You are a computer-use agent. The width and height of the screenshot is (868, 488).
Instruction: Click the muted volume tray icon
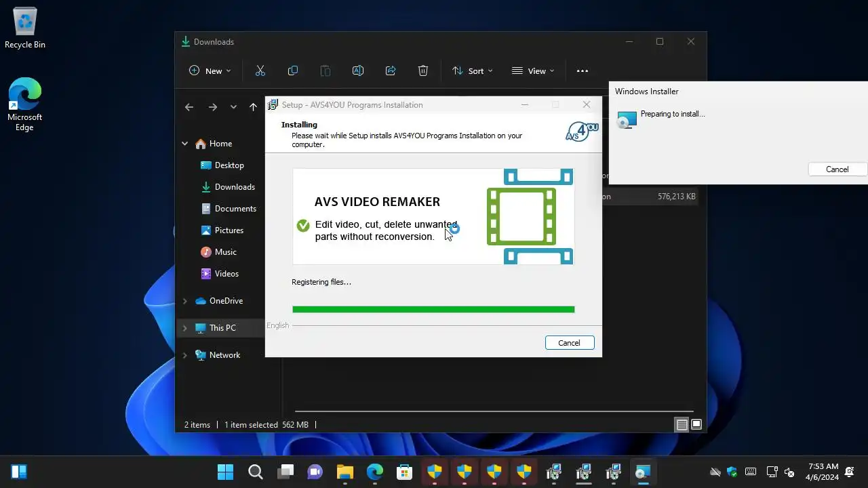pos(789,472)
